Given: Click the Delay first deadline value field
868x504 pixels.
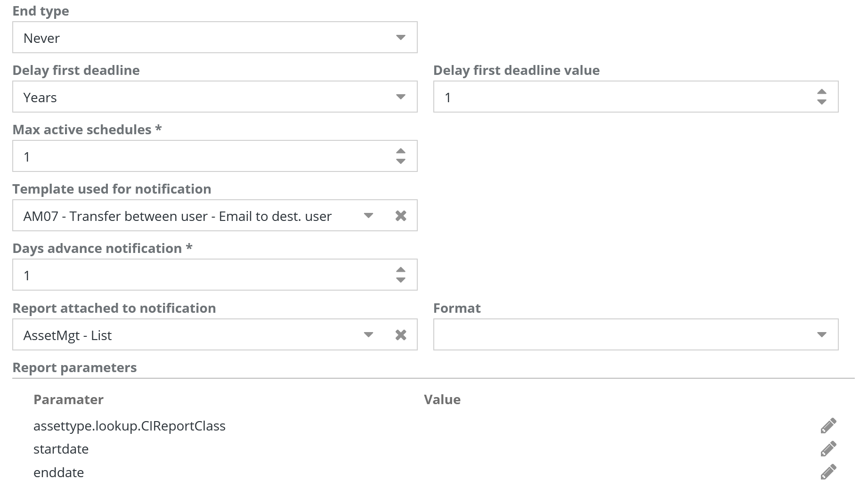Looking at the screenshot, I should 622,97.
